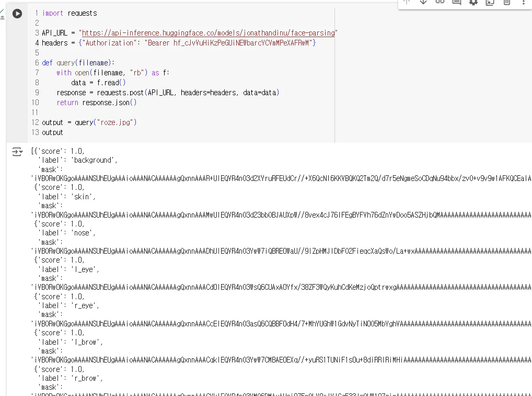
Task: Click the final 'output' line 13
Action: click(52, 132)
